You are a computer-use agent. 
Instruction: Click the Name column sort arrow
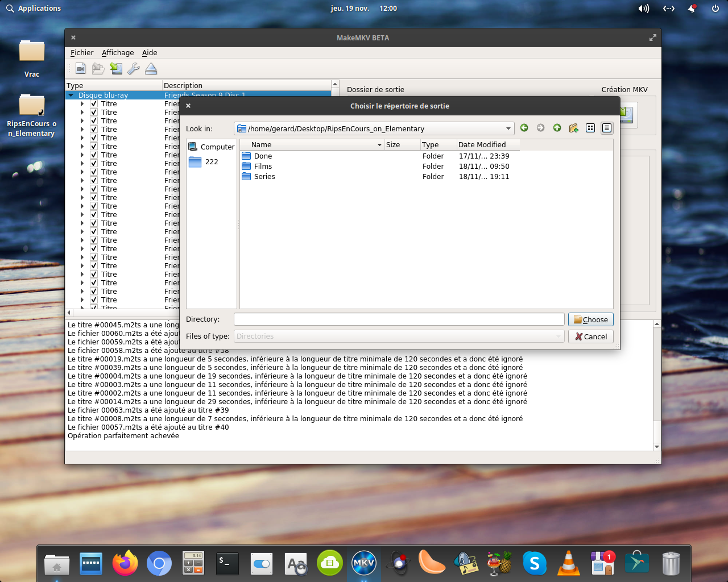pos(379,145)
